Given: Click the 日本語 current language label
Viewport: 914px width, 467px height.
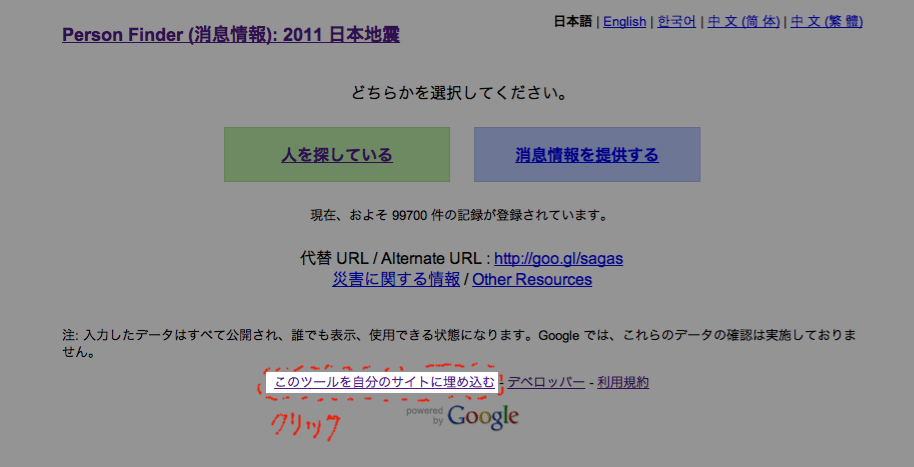Looking at the screenshot, I should tap(572, 22).
